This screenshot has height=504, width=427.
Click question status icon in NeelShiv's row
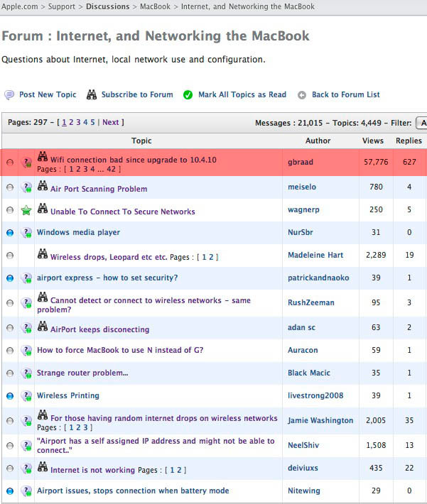[x=26, y=446]
